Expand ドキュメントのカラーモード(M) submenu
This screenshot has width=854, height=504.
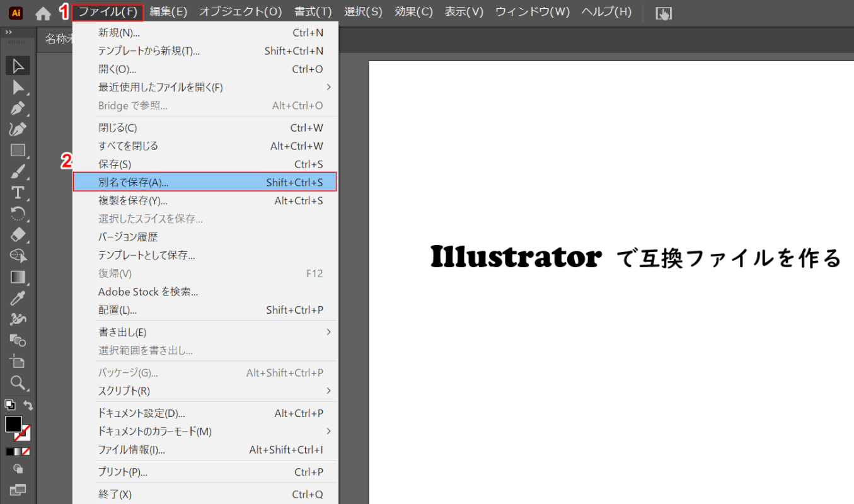[205, 432]
